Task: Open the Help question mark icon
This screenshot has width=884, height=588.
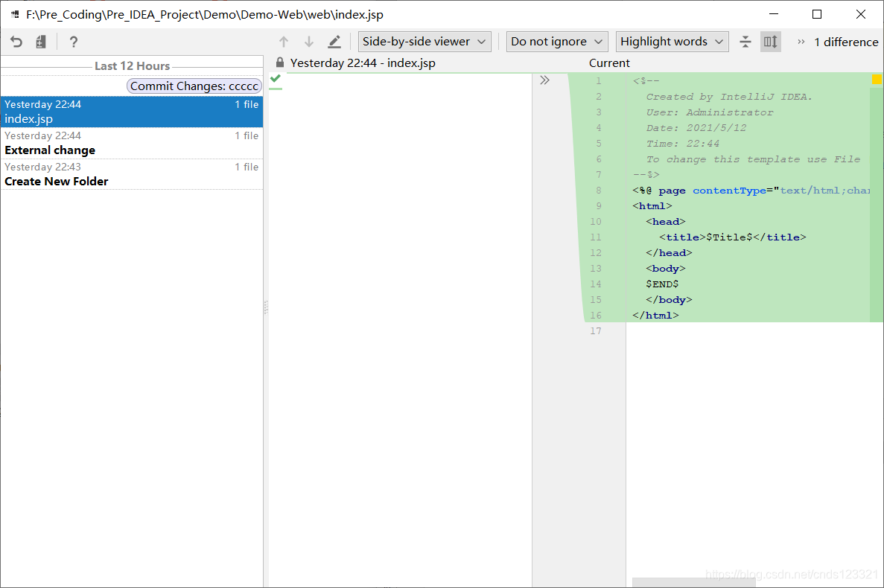Action: (x=73, y=42)
